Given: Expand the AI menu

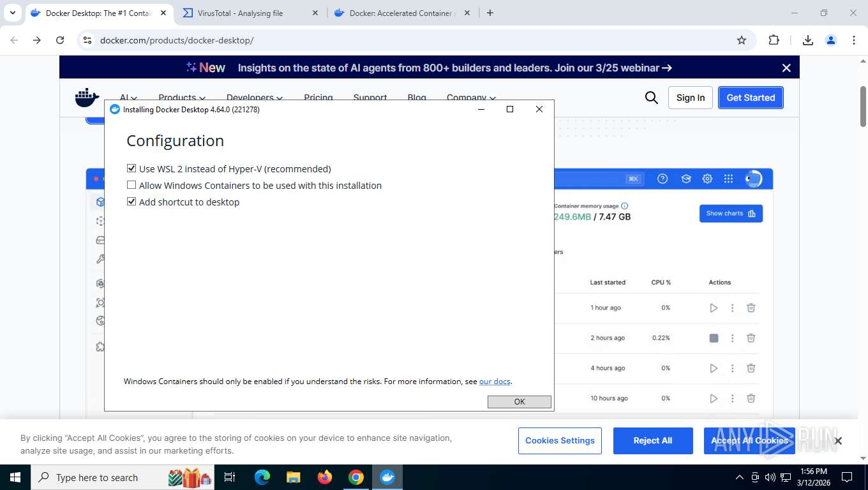Looking at the screenshot, I should [x=128, y=98].
